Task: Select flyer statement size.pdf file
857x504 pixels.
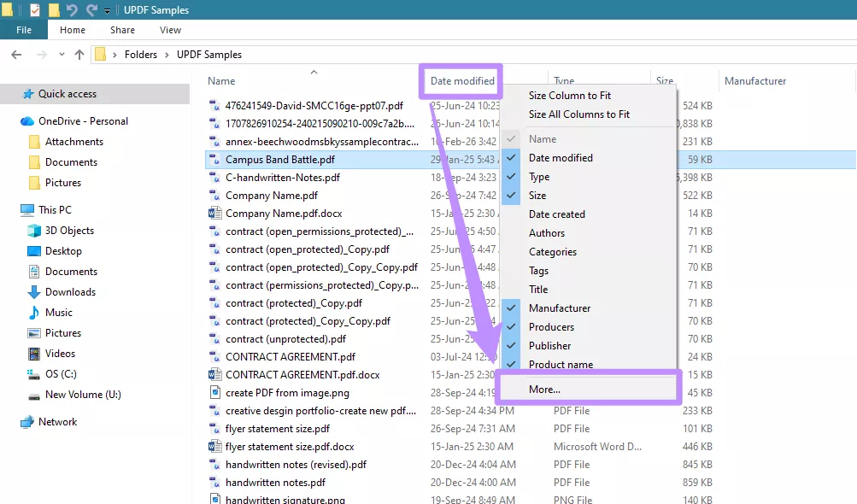Action: click(x=278, y=429)
